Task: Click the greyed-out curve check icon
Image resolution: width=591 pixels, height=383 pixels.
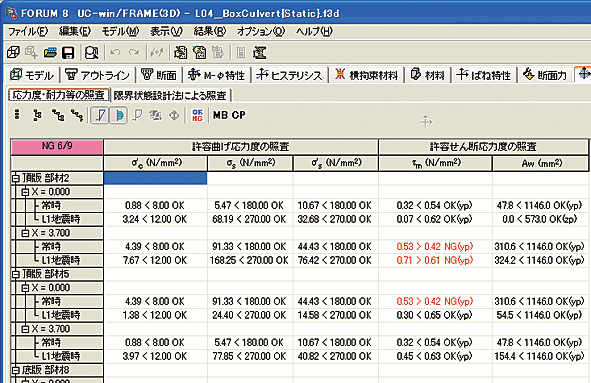Action: (x=138, y=115)
